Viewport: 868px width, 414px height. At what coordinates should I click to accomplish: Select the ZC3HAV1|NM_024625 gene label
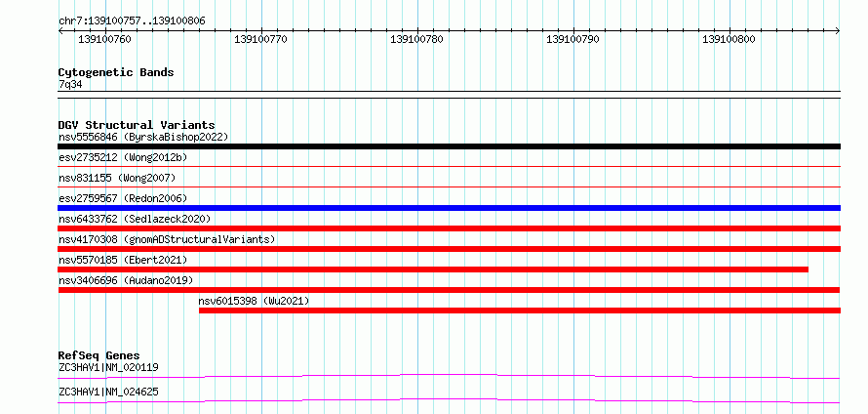108,392
